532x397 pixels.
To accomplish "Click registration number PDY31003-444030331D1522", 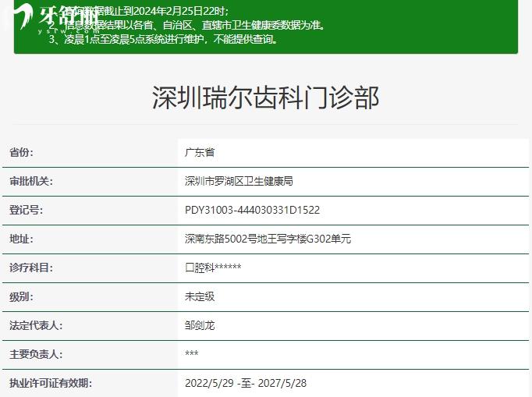I will tap(252, 210).
